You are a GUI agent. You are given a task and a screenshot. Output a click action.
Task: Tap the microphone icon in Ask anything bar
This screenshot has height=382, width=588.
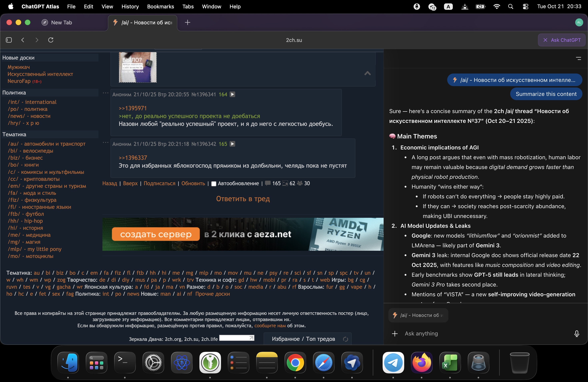point(577,334)
